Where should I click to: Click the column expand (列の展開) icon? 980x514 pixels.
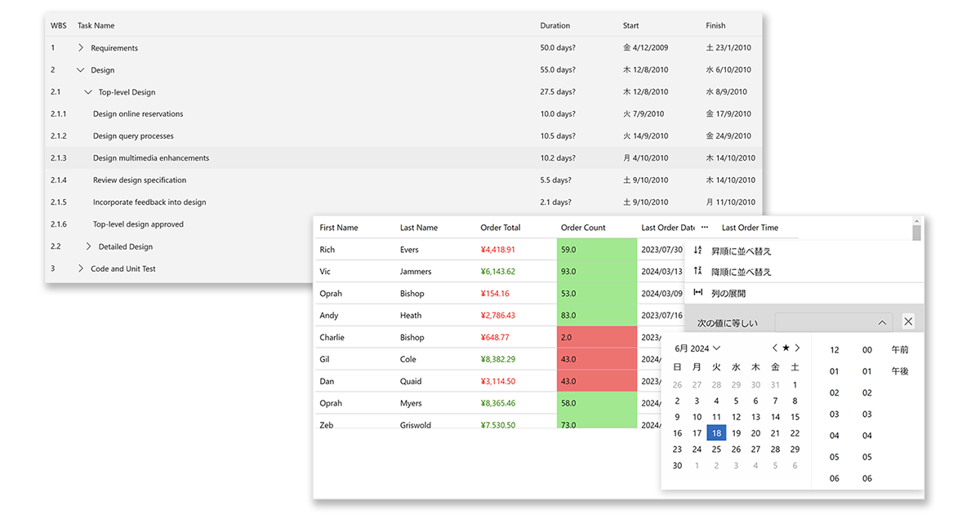click(x=698, y=293)
